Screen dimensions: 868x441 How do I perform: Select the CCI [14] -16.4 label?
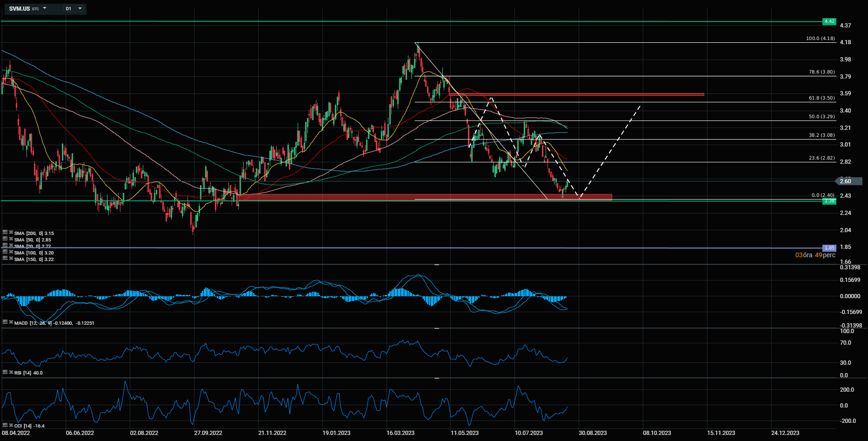point(29,426)
